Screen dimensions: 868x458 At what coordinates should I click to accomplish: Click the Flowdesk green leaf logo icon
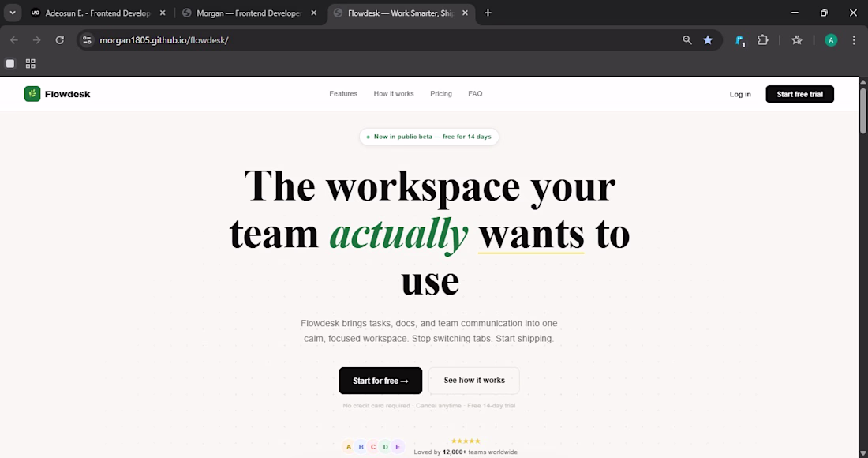[x=32, y=94]
